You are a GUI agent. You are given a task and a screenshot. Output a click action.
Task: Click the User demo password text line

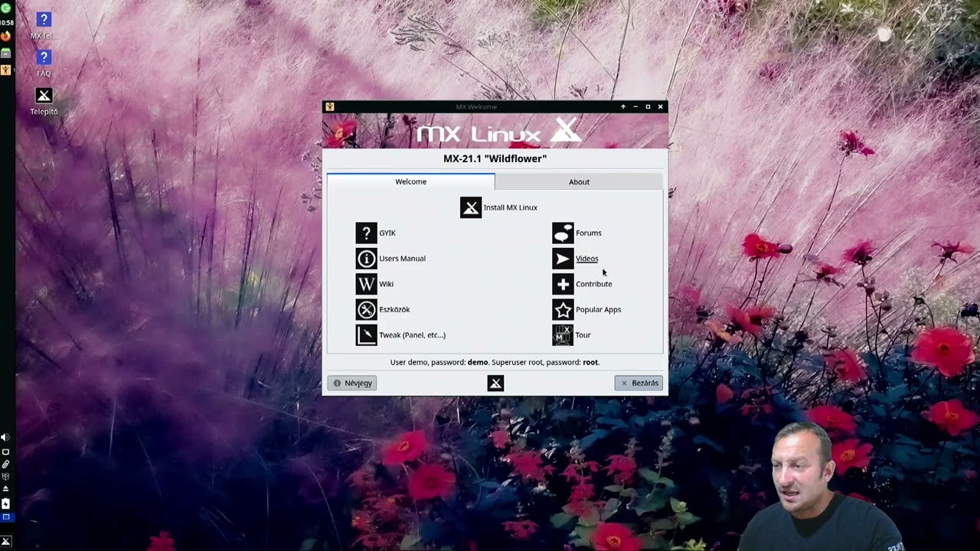click(495, 362)
